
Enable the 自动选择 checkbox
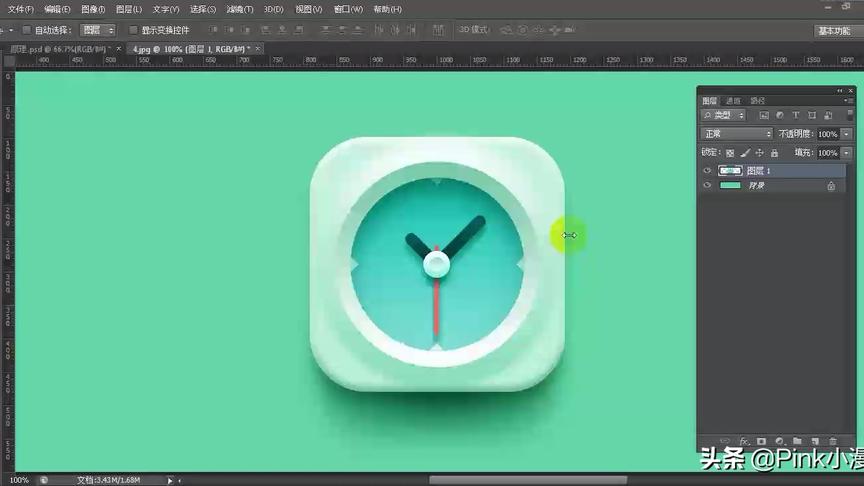pos(27,30)
